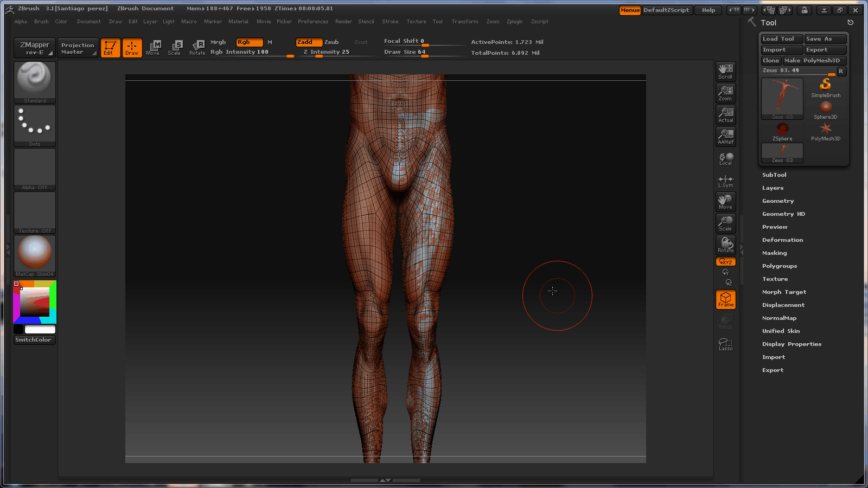Expand the SubTool palette section
The image size is (868, 488).
point(774,175)
